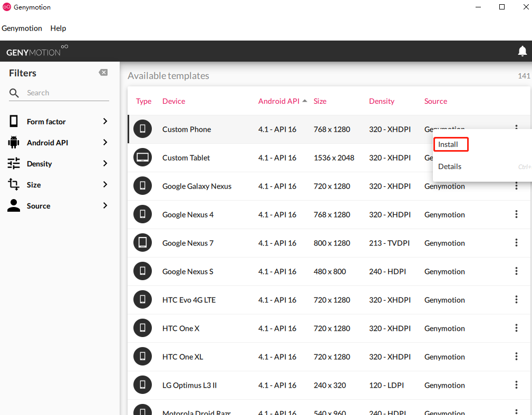Click the Size crop icon
The height and width of the screenshot is (415, 532).
click(14, 184)
